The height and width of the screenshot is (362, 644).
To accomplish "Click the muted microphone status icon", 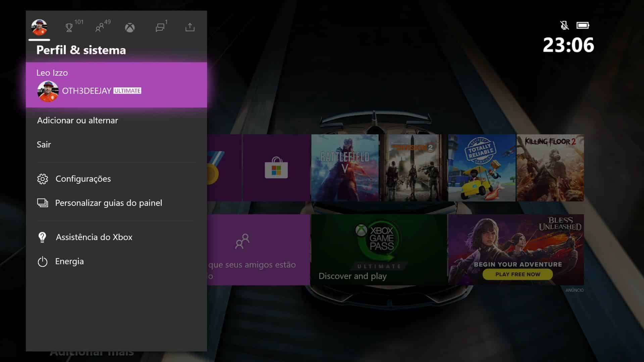I will 564,25.
